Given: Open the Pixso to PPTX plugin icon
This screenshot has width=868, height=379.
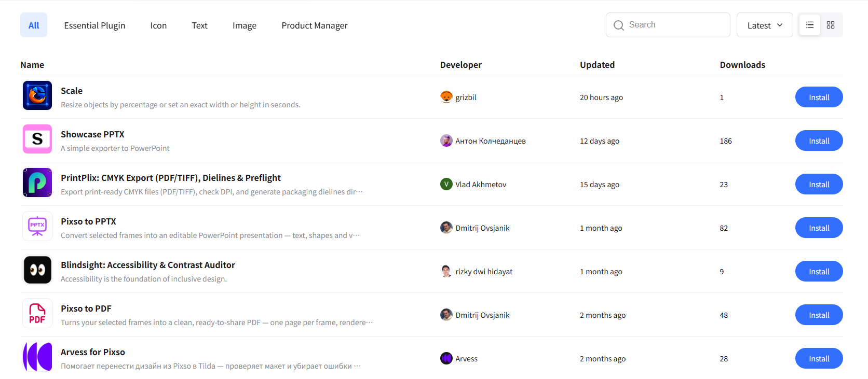Looking at the screenshot, I should pyautogui.click(x=37, y=226).
